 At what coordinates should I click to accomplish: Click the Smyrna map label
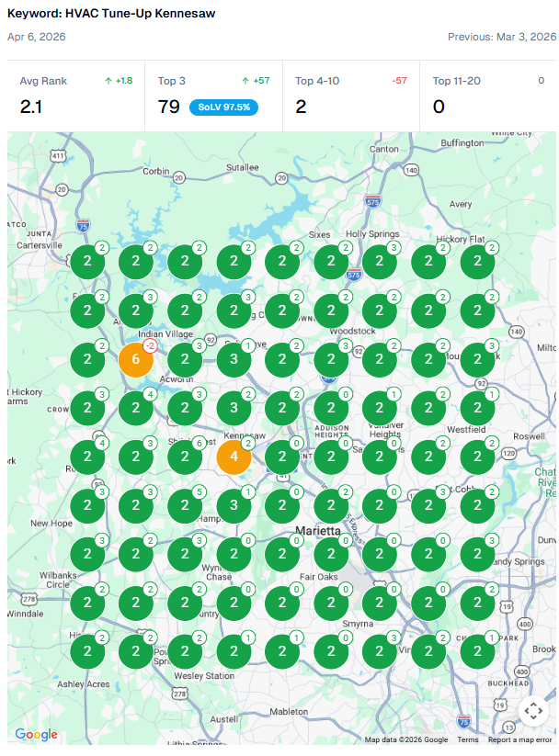[x=358, y=624]
